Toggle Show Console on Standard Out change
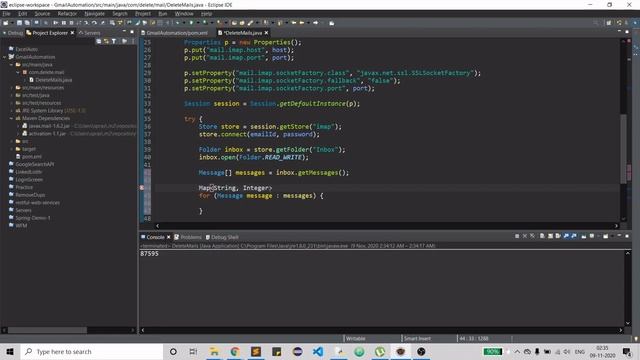Image resolution: width=640 pixels, height=360 pixels. 566,236
